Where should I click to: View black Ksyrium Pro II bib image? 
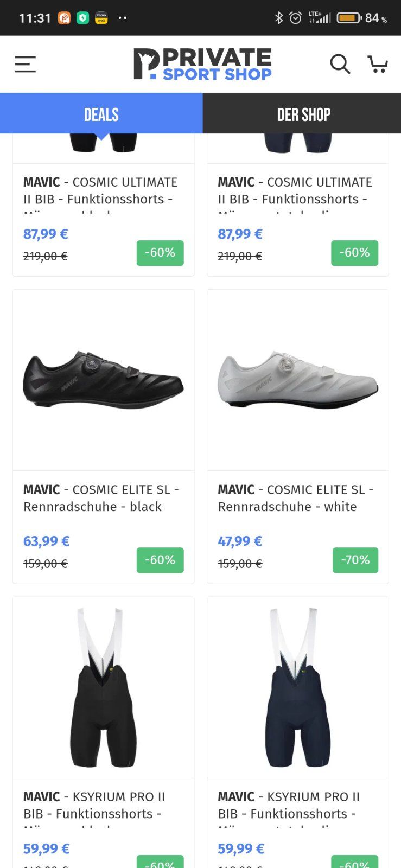click(103, 687)
